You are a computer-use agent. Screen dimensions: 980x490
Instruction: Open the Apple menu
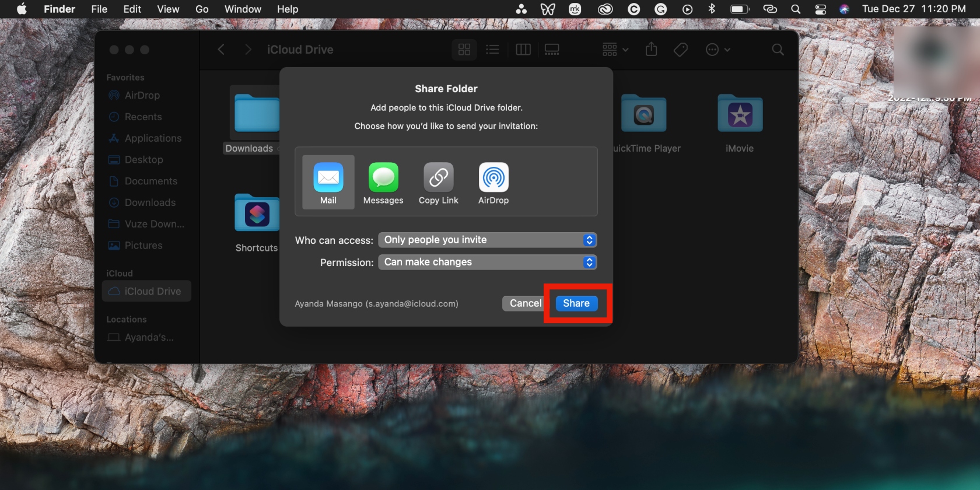click(x=22, y=9)
